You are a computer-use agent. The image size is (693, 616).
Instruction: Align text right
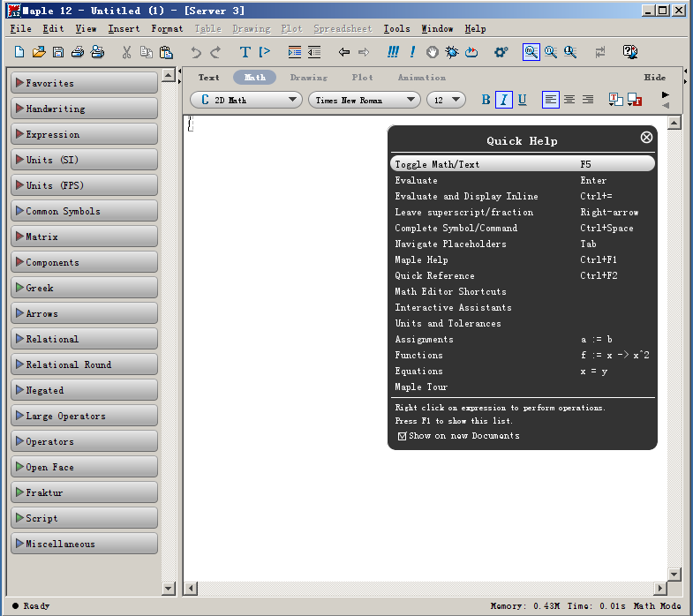point(587,100)
